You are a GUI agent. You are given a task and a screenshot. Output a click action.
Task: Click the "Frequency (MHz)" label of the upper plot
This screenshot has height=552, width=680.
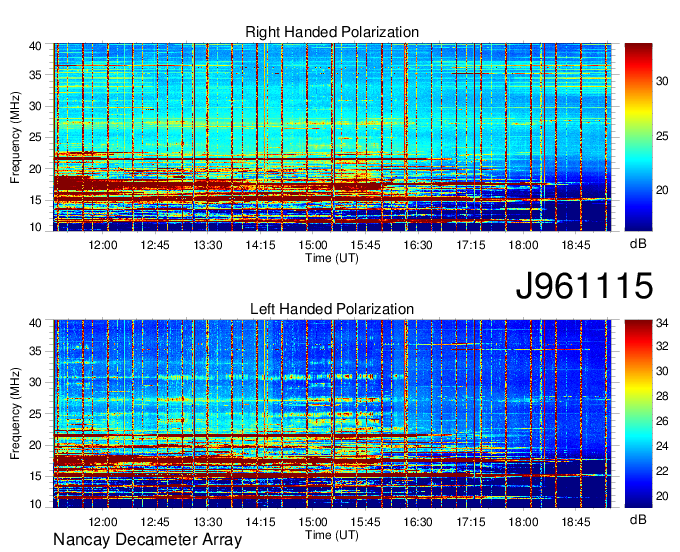15,137
